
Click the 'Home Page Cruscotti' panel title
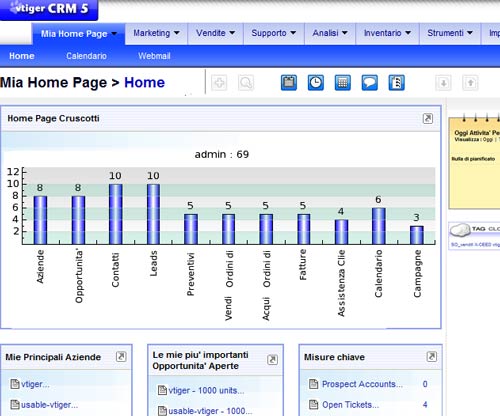tap(53, 118)
